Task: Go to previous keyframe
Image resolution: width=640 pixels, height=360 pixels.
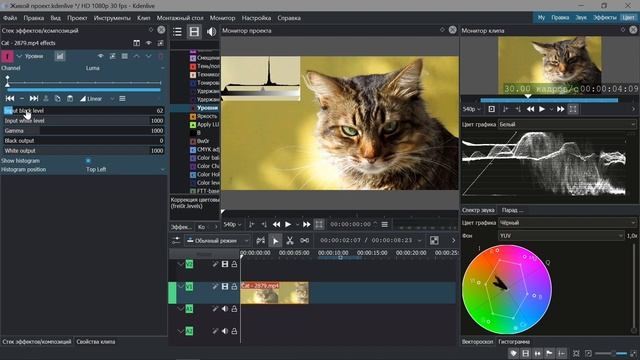Action: 10,98
